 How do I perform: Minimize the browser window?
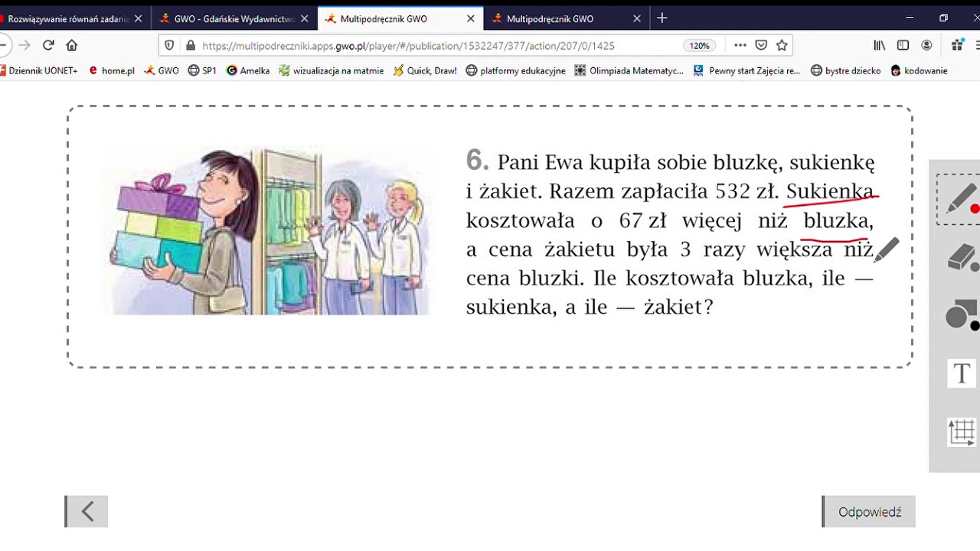pos(910,18)
